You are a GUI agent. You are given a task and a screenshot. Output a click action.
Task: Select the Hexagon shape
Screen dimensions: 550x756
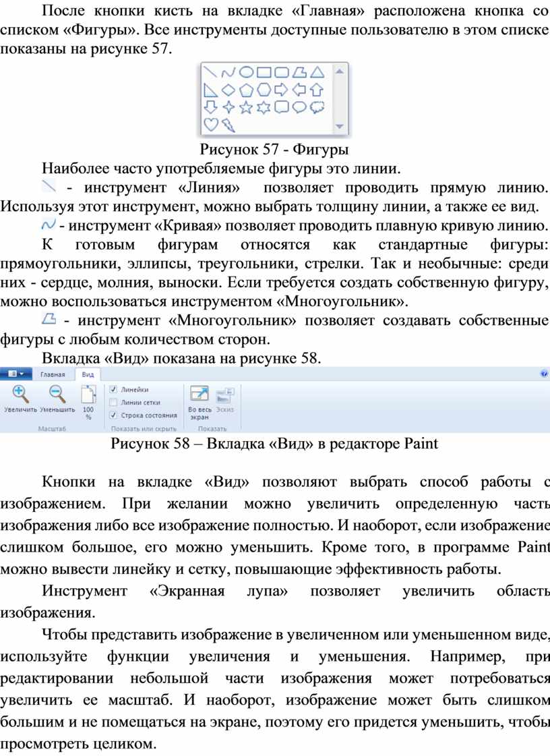click(x=264, y=90)
